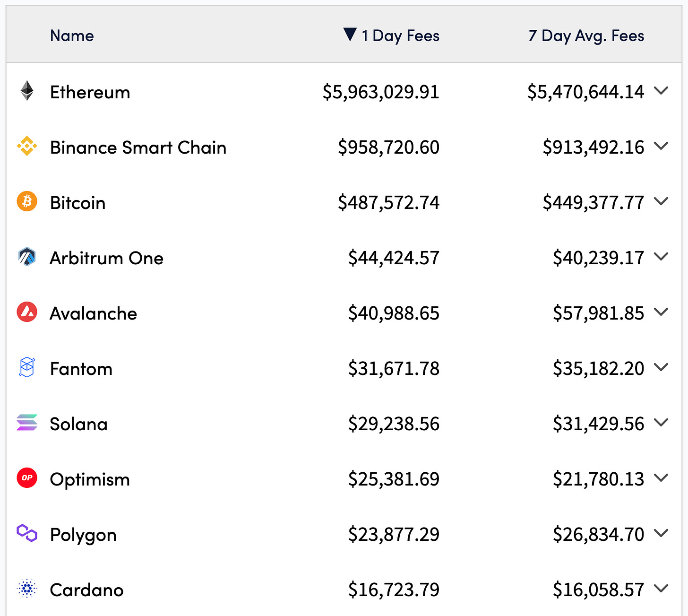Expand the Avalanche row chevron

click(x=662, y=312)
